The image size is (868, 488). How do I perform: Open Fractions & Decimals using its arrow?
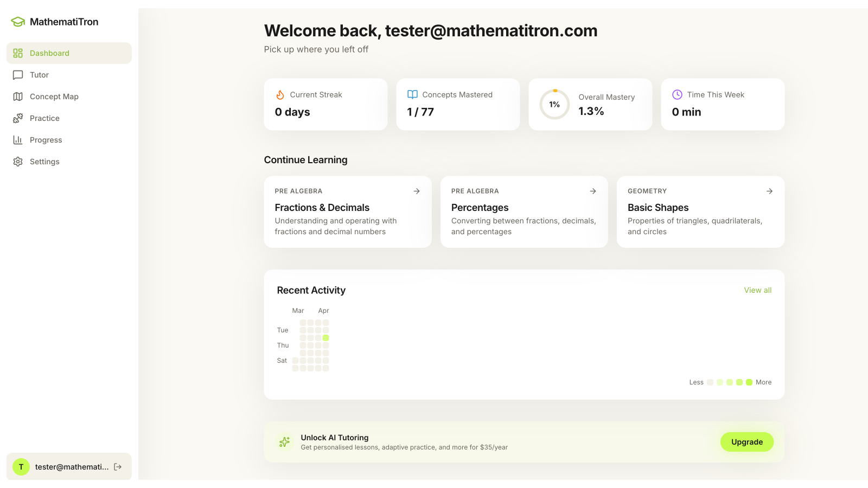417,191
